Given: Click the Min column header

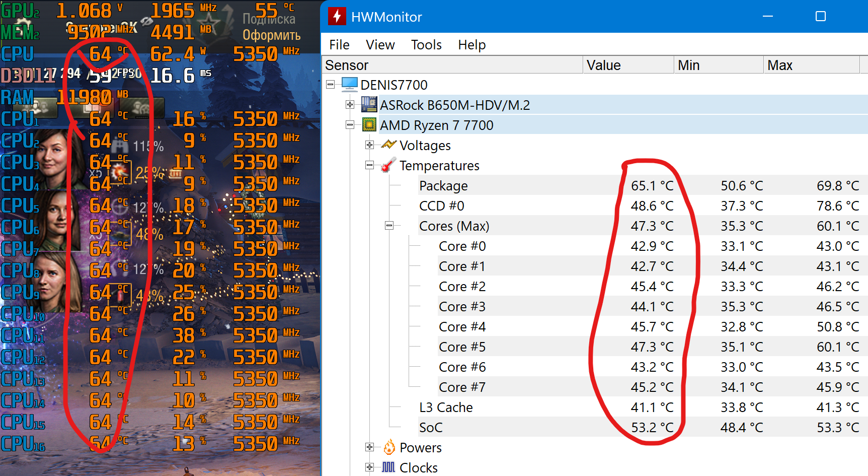Looking at the screenshot, I should click(719, 65).
